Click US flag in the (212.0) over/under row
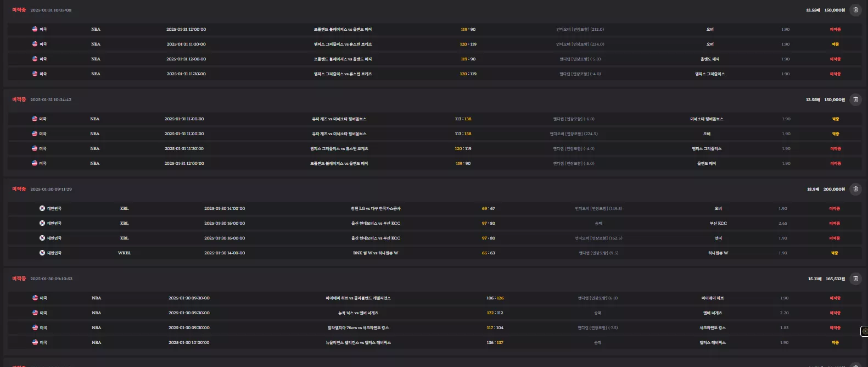The image size is (868, 367). 35,29
